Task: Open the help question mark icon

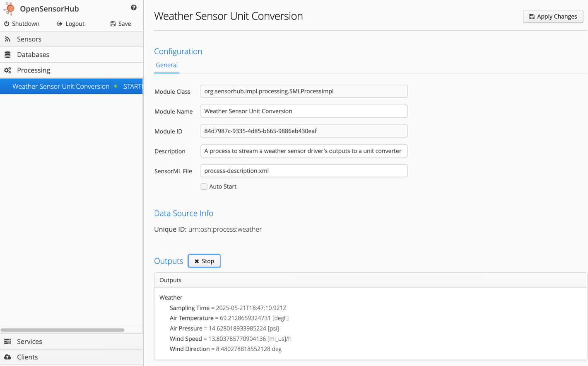Action: click(133, 7)
